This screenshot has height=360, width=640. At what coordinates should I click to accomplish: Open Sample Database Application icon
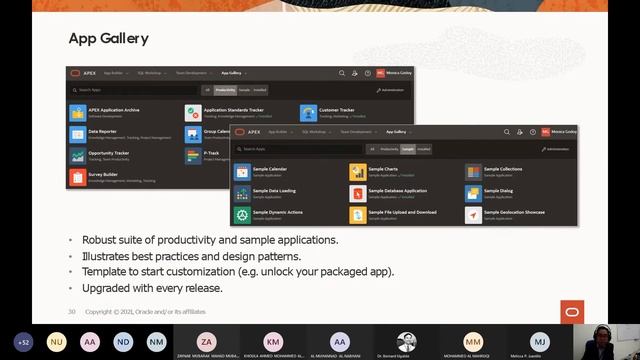[358, 194]
